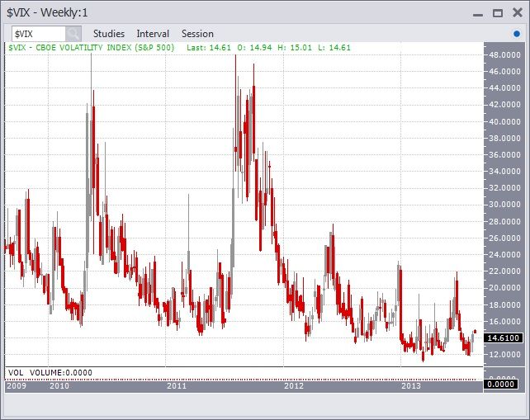
Task: Click the 20.0000 price axis label
Action: pyautogui.click(x=504, y=288)
